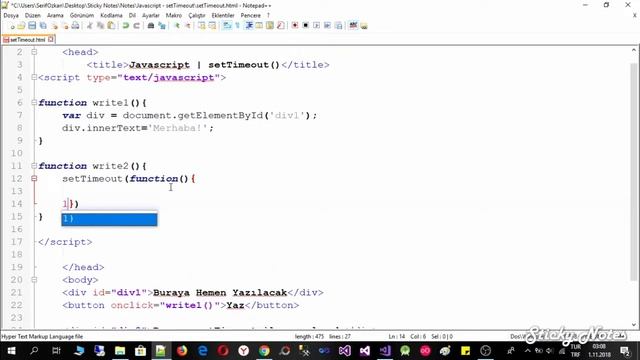
Task: Open the Kodlama menu
Action: pyautogui.click(x=111, y=15)
